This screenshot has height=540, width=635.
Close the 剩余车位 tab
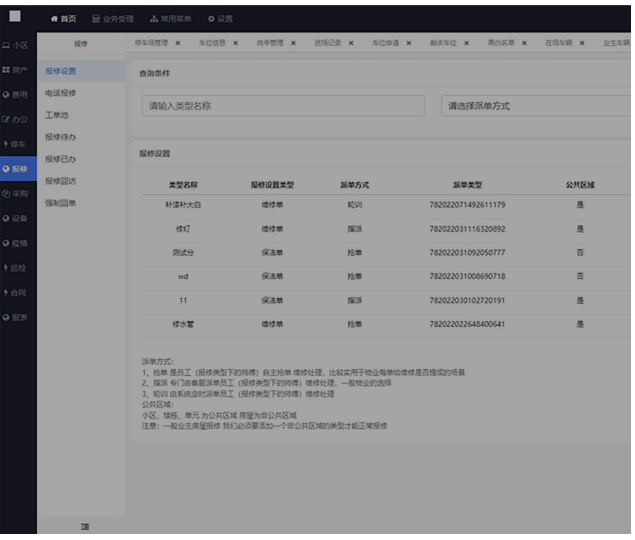(467, 43)
